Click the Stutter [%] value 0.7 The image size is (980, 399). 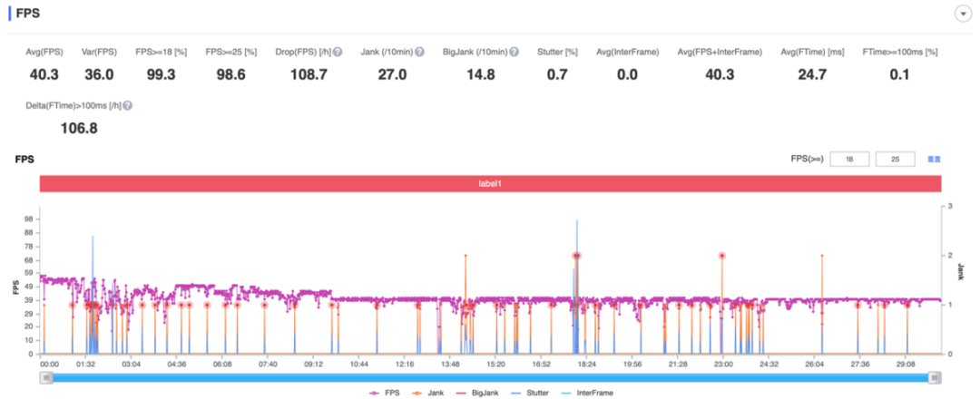pyautogui.click(x=557, y=75)
